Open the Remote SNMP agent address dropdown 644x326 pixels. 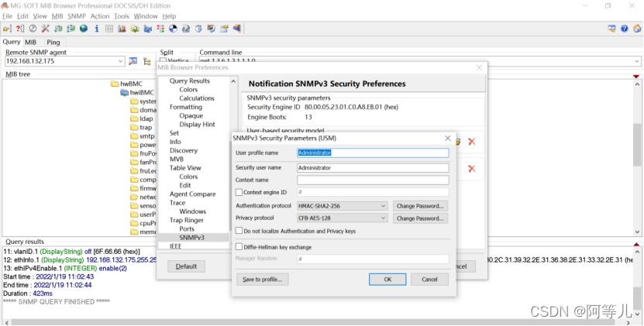tap(120, 61)
